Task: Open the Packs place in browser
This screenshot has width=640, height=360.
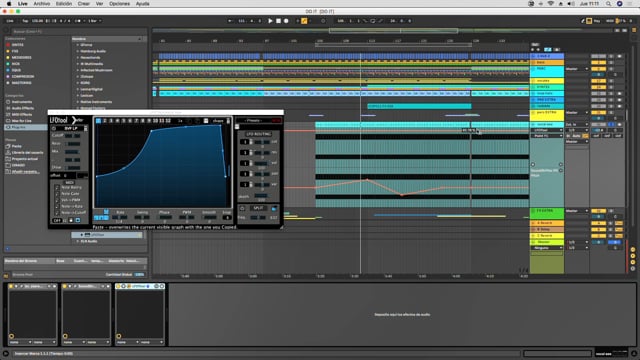Action: coord(16,146)
